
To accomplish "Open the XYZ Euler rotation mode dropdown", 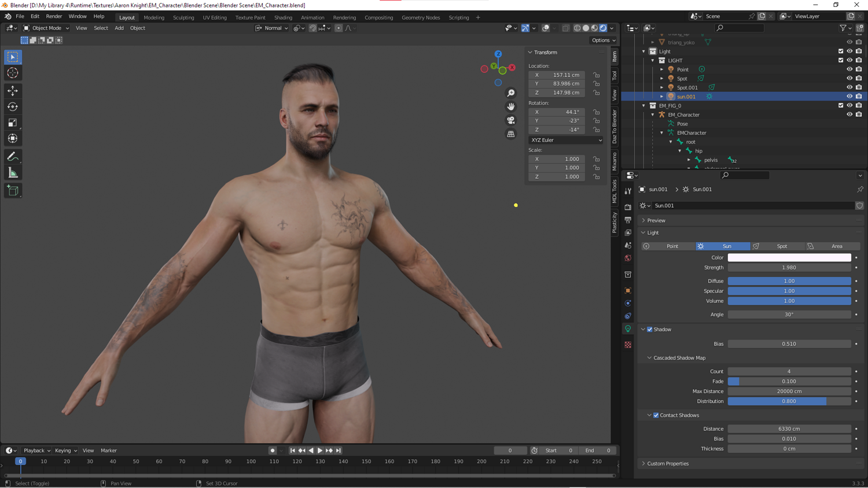I will coord(565,140).
